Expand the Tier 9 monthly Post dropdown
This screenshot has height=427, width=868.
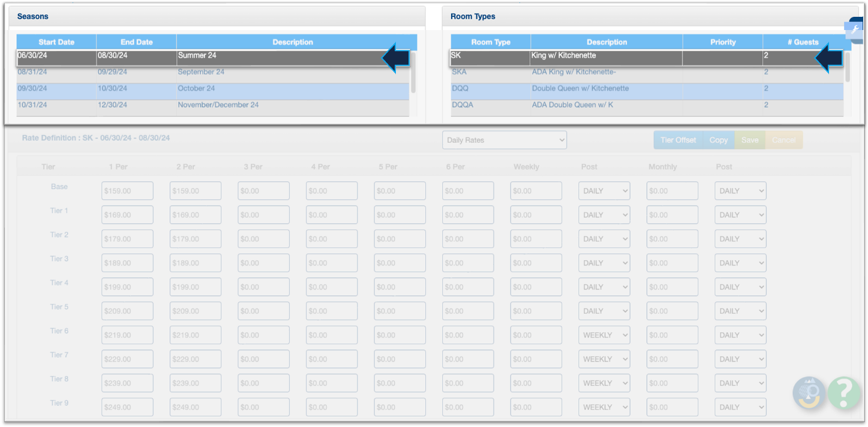[x=740, y=407]
